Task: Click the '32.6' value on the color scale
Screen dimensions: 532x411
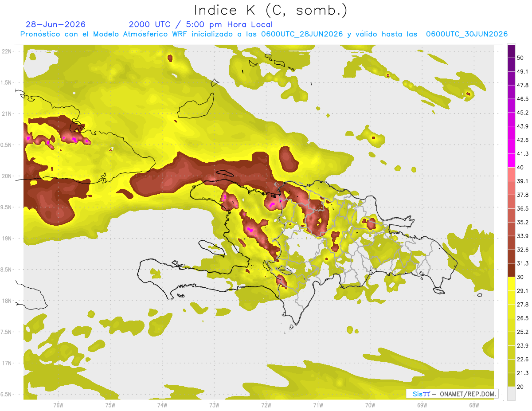Action: click(x=523, y=250)
